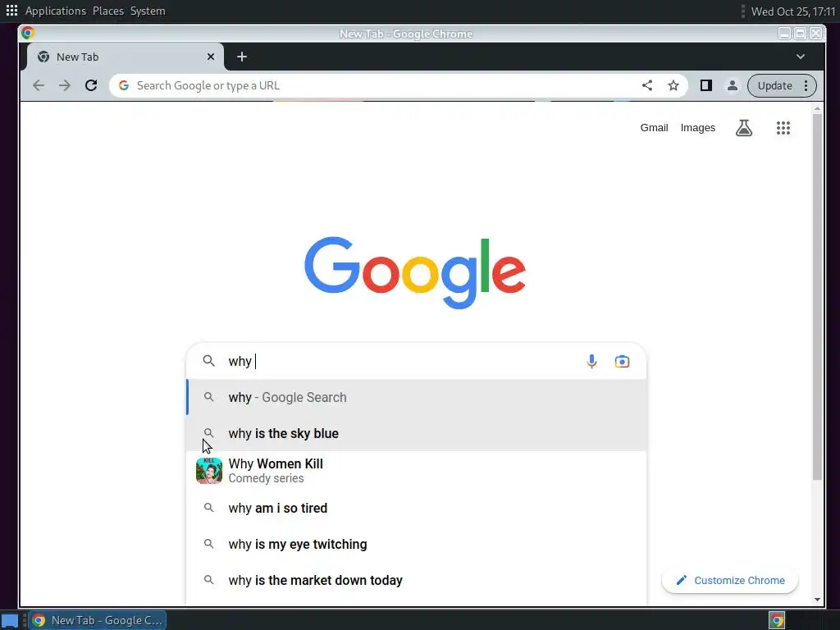Share this page via the share icon
This screenshot has width=840, height=630.
point(647,85)
